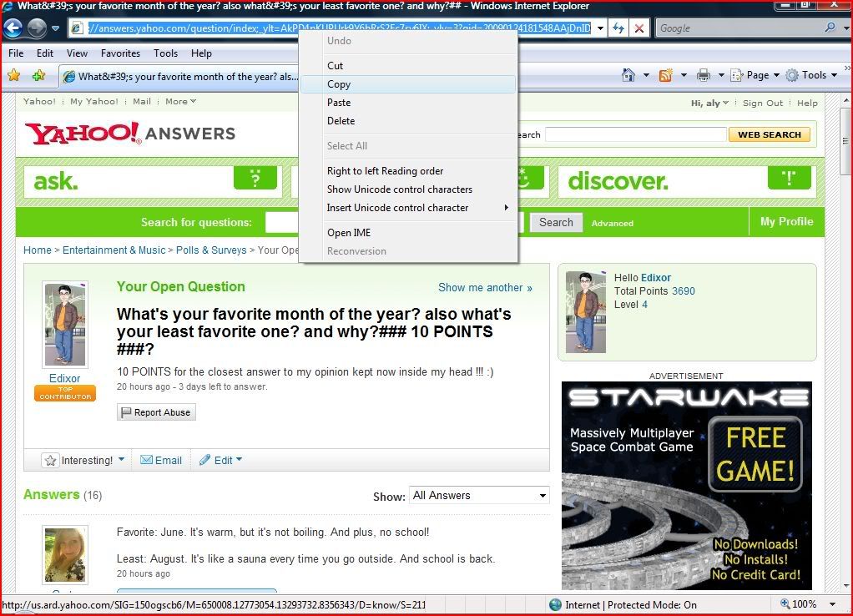Expand the address bar history dropdown

click(x=600, y=28)
